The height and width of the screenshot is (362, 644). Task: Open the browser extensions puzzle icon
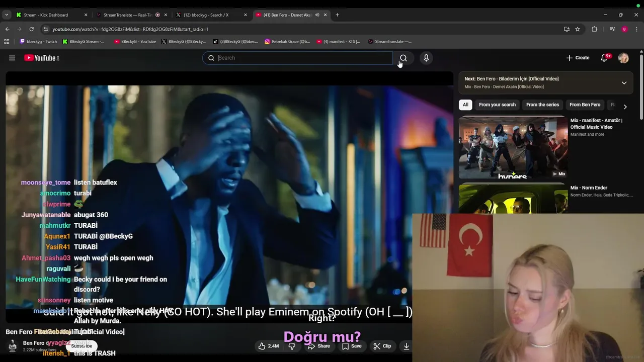point(594,29)
